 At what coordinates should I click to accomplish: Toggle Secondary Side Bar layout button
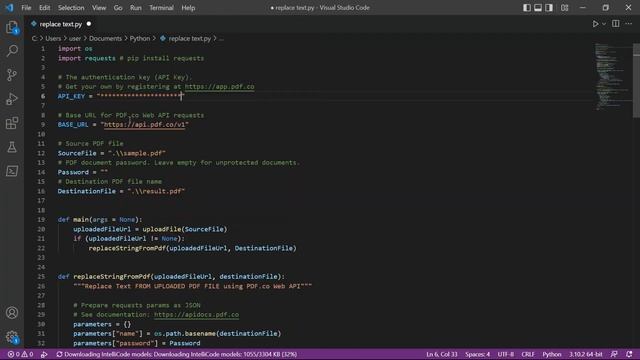click(x=549, y=7)
